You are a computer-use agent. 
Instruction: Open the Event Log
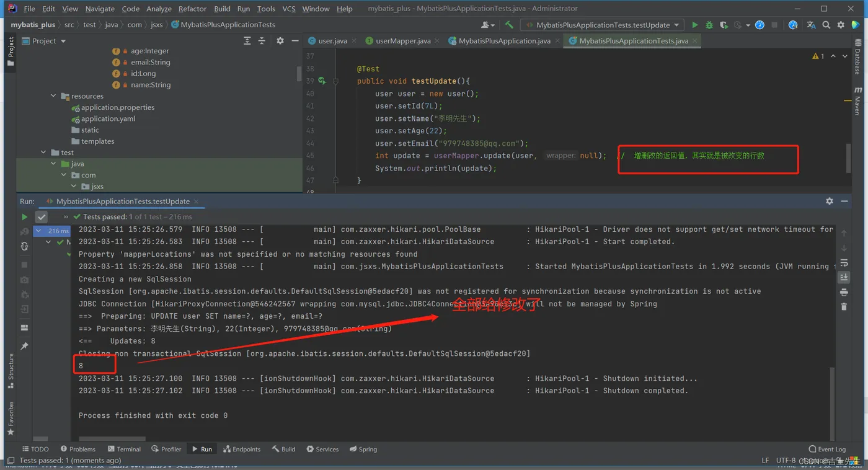[827, 449]
